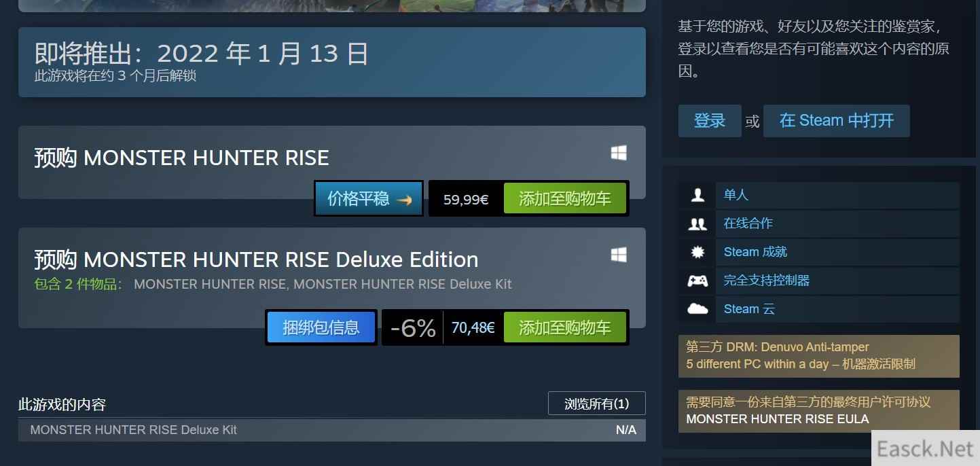
Task: Click Windows logo beside Deluxe Edition preorder
Action: tap(619, 255)
